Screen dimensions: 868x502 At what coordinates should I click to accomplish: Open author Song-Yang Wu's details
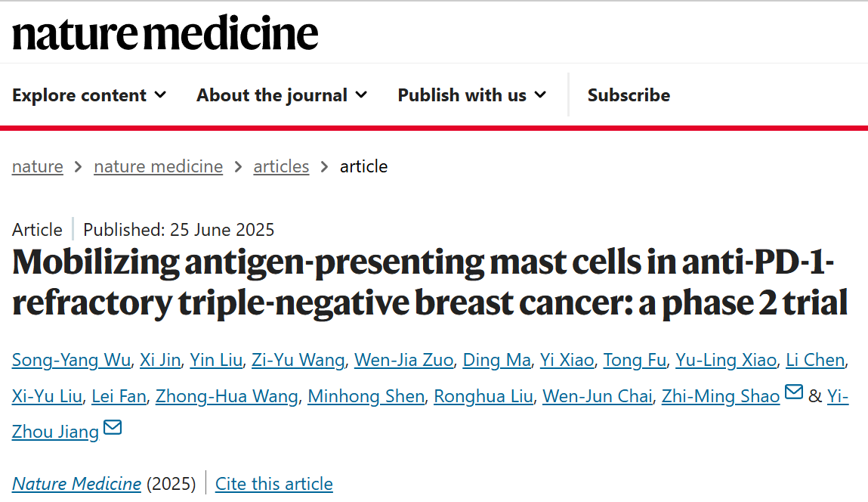(71, 360)
